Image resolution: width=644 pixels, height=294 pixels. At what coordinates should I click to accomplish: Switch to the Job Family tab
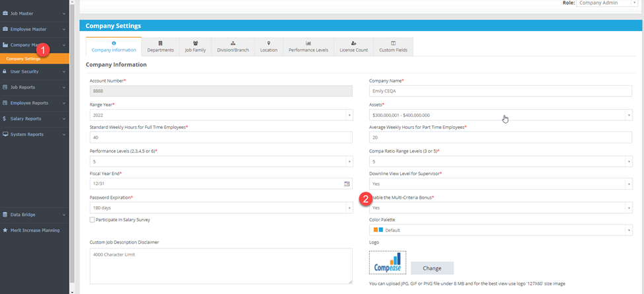tap(195, 47)
